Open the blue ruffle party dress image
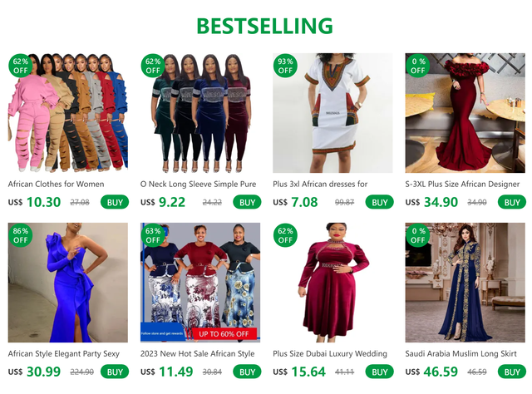This screenshot has width=532, height=394. coord(68,283)
